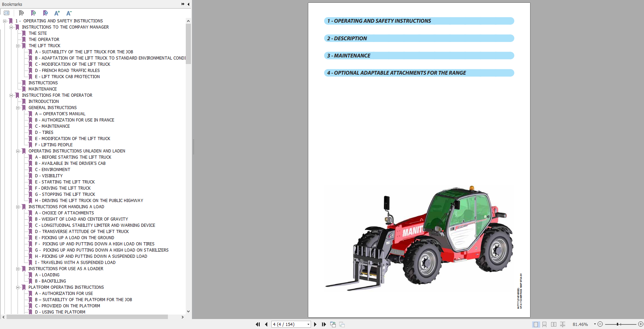Screen dimensions: 644x329
Task: Decrease the bookmark text size
Action: pos(69,13)
